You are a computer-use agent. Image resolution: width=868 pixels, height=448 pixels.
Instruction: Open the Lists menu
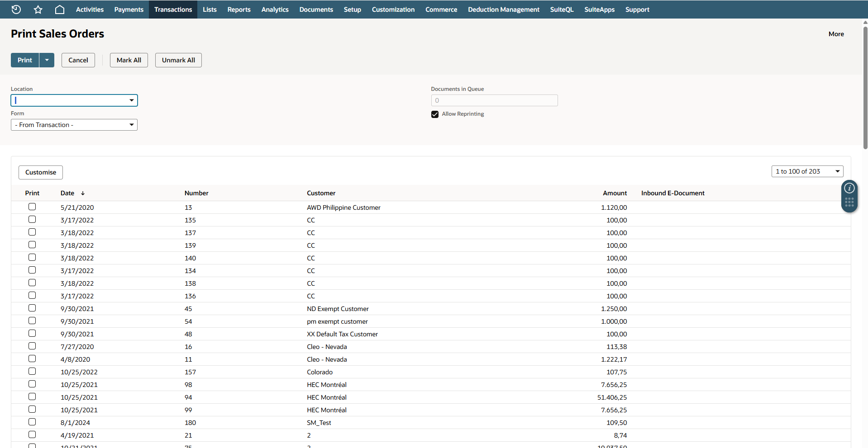(210, 9)
